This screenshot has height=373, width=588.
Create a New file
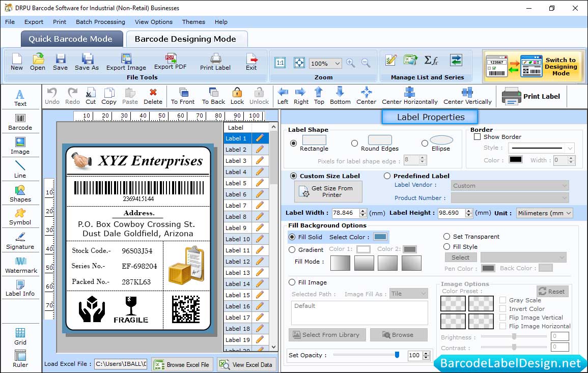[17, 62]
